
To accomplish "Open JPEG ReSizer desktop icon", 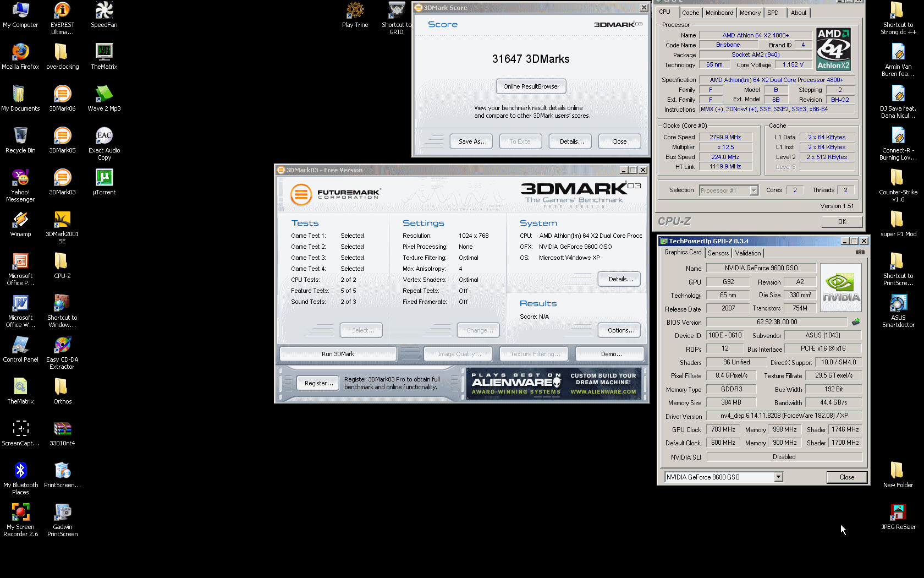I will [x=898, y=517].
